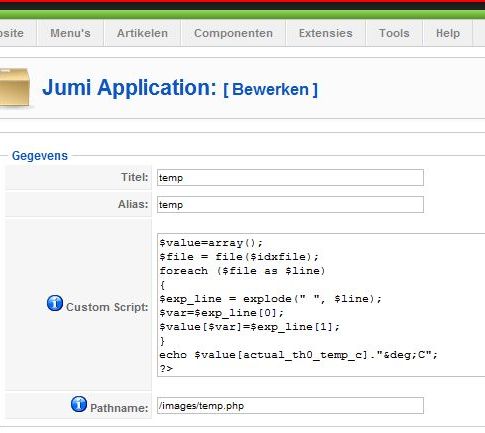Open the Menu's menu

pyautogui.click(x=70, y=33)
